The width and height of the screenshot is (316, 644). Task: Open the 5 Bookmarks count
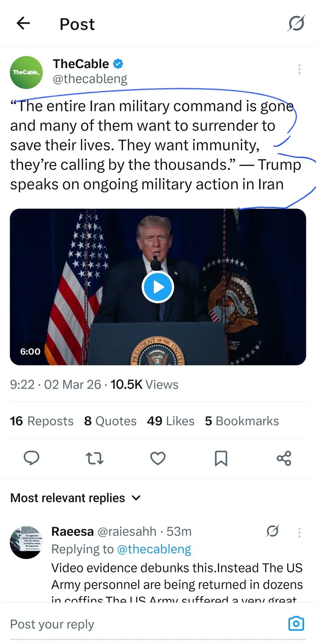point(242,421)
